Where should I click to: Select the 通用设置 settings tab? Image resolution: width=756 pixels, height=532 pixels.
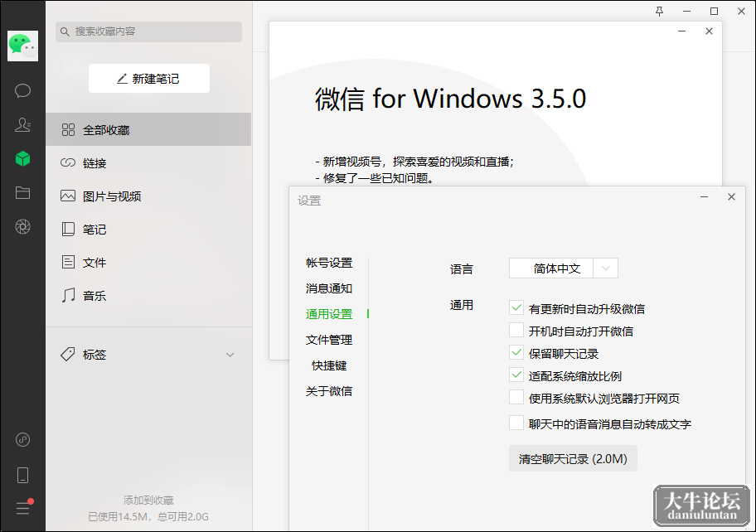329,314
